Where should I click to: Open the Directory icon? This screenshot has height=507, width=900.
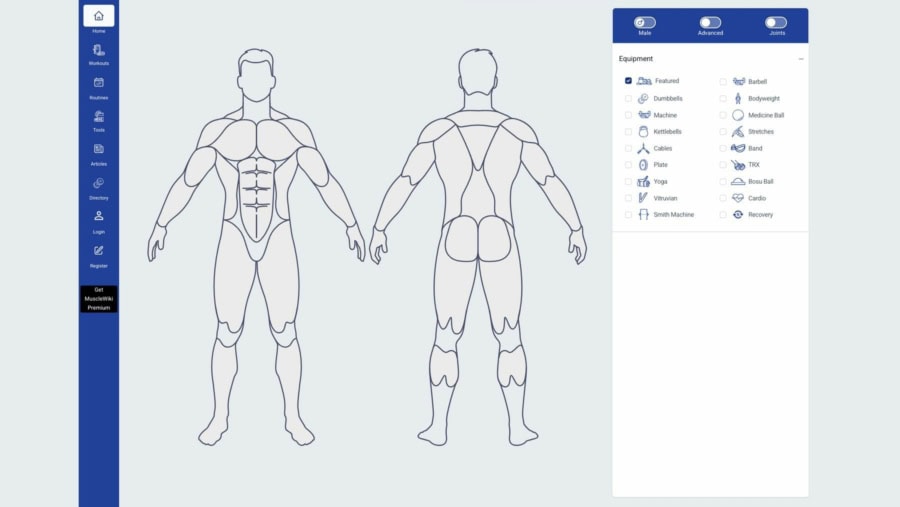98,183
